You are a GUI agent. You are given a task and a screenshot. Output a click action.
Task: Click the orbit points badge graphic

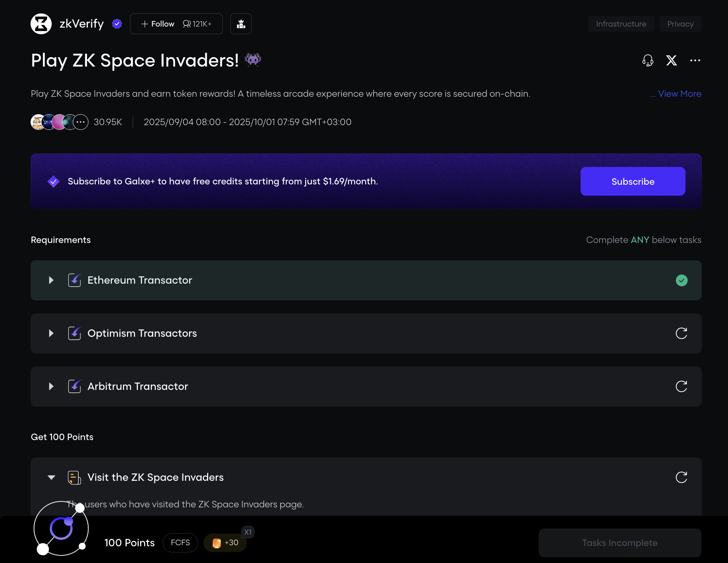coord(61,528)
